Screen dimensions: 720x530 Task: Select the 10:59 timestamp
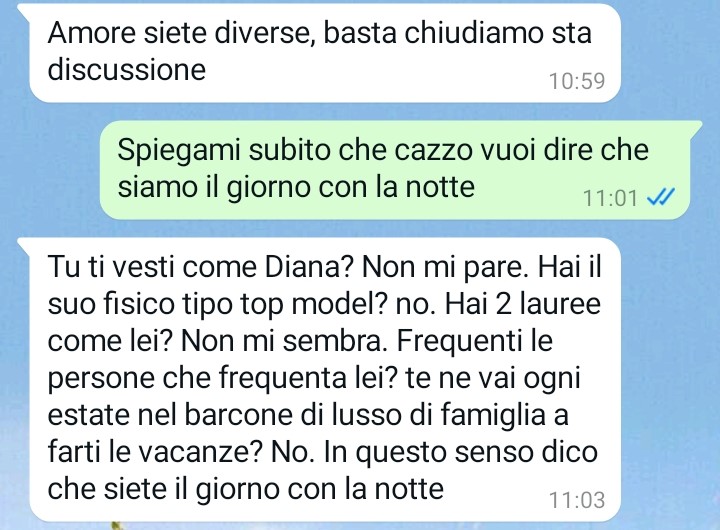(x=577, y=81)
